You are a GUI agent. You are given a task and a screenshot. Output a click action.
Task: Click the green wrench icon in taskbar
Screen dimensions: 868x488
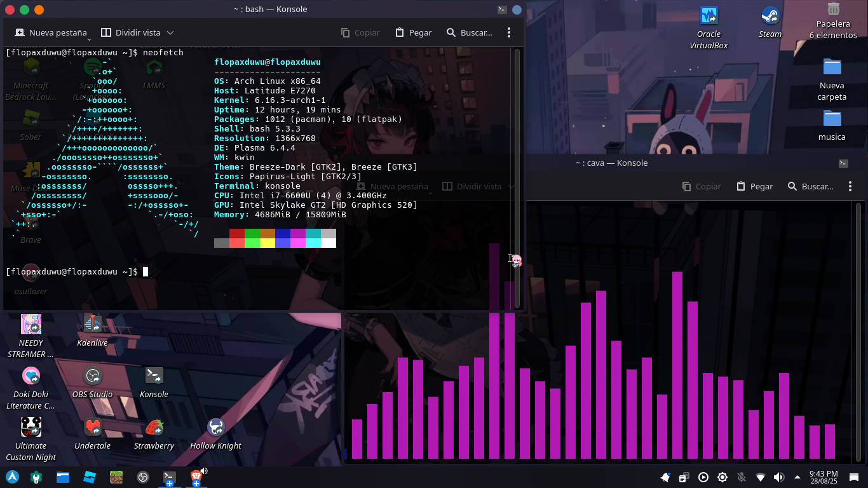pos(37,477)
